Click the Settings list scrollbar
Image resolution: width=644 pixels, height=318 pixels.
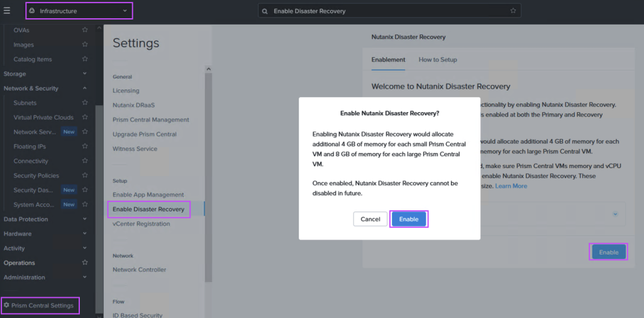(208, 177)
